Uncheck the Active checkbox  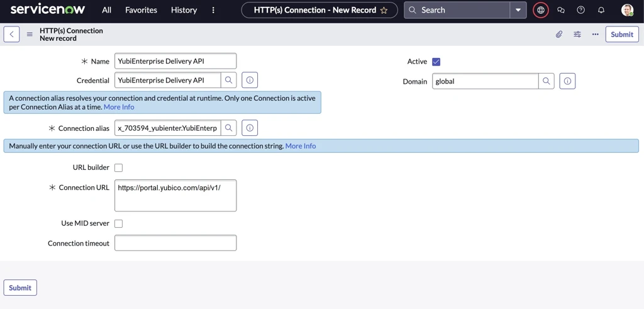pos(436,62)
